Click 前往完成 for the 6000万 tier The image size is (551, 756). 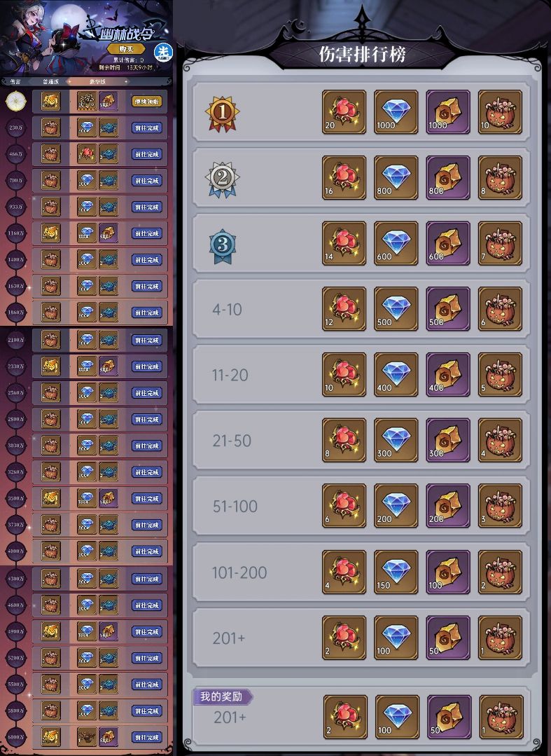click(146, 737)
